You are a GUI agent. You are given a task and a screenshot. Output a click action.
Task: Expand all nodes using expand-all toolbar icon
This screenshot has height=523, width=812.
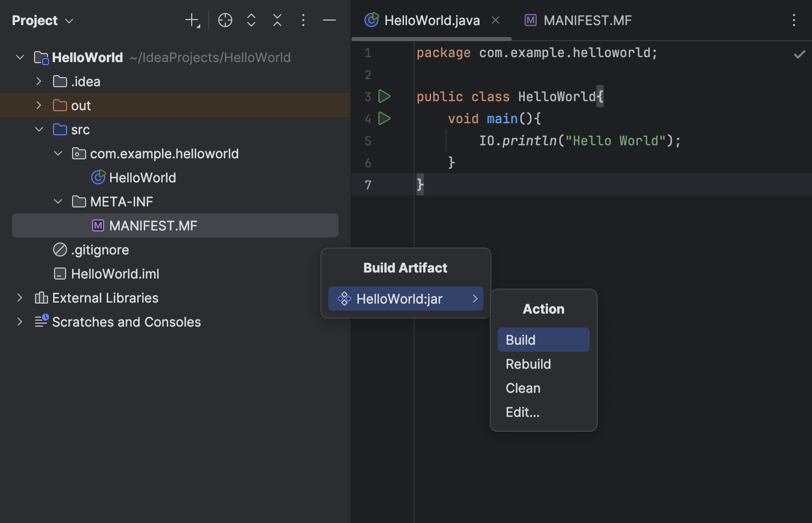point(251,20)
